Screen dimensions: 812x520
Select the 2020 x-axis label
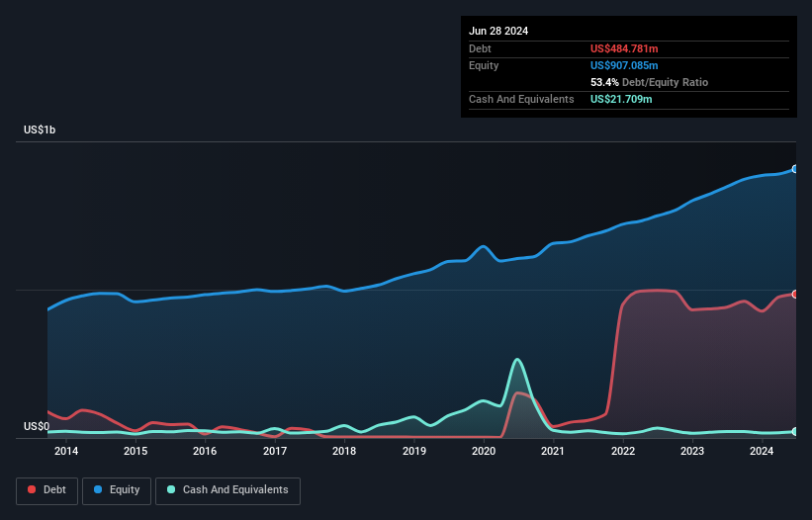tap(484, 451)
